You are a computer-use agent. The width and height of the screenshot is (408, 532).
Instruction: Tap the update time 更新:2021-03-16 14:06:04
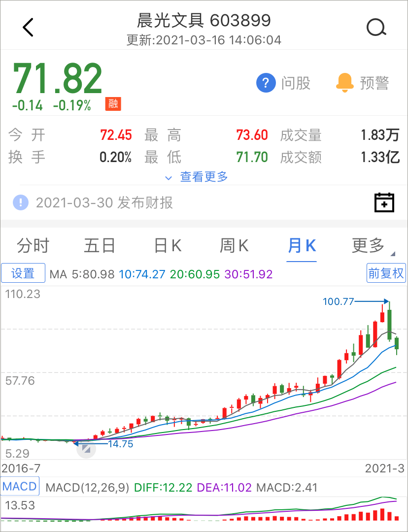click(x=204, y=40)
